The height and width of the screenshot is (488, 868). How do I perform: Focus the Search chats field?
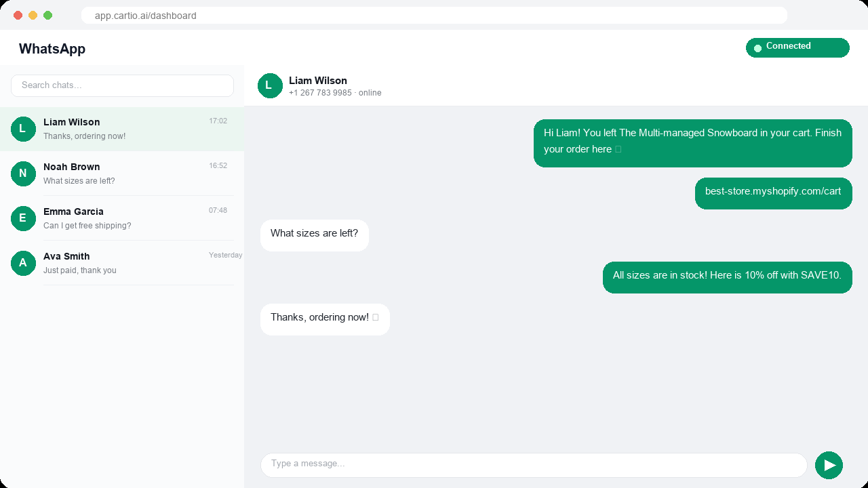(122, 85)
